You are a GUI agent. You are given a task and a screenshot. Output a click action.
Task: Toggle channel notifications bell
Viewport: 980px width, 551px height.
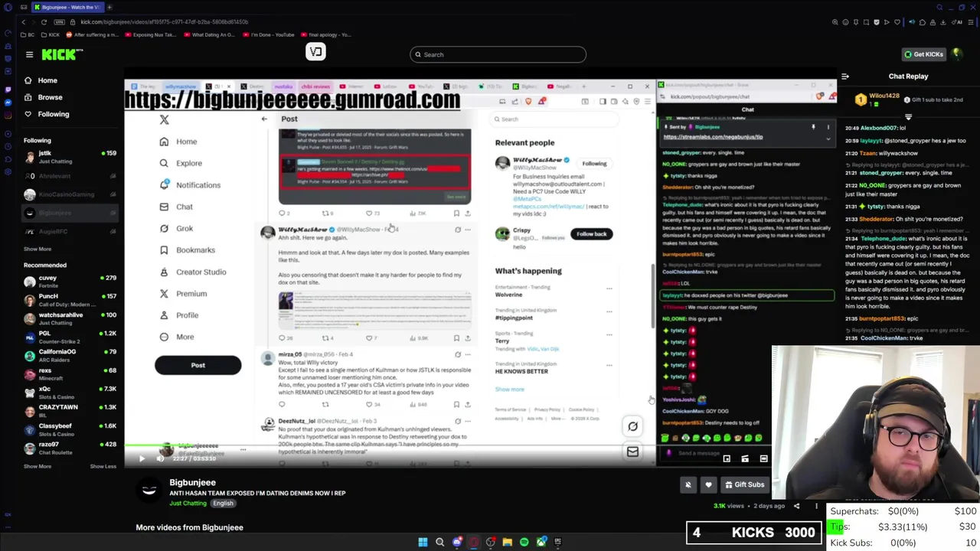[x=688, y=484]
